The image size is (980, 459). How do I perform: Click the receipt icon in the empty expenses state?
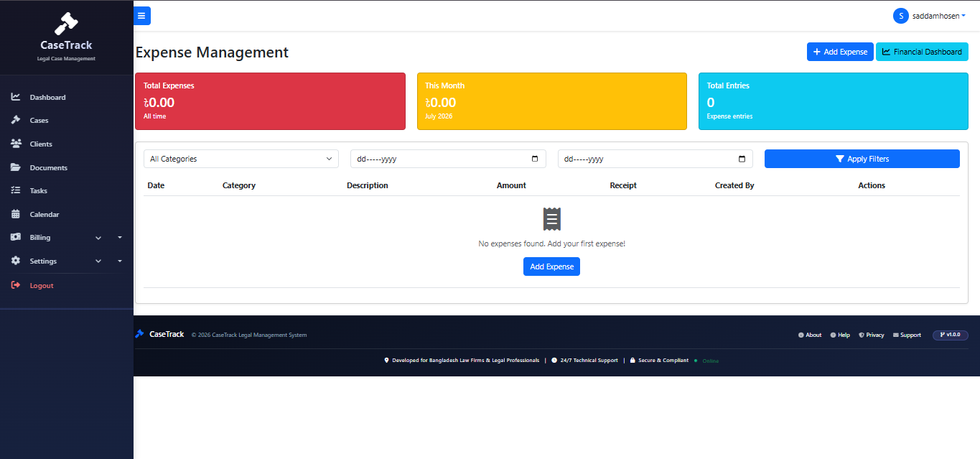pos(551,219)
